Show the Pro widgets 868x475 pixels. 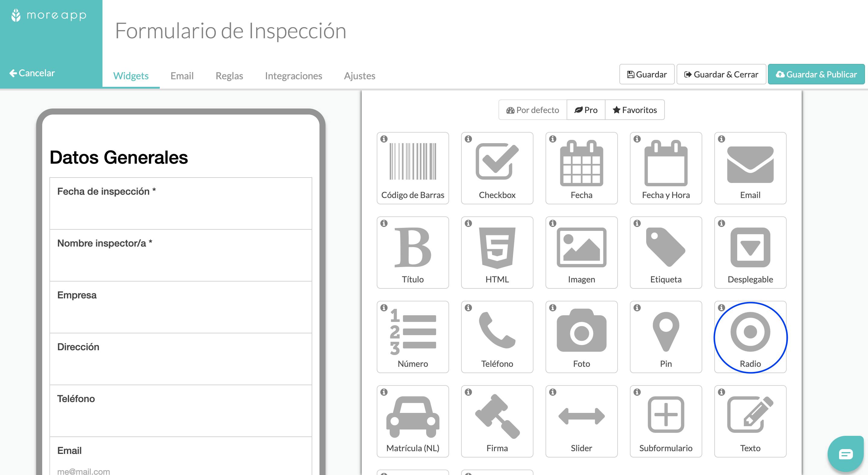[586, 110]
